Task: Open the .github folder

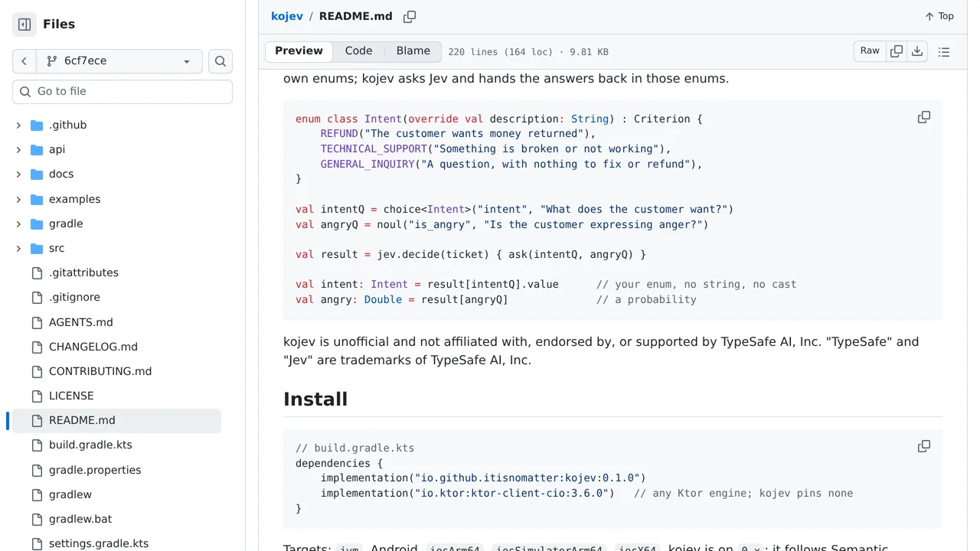Action: click(67, 126)
